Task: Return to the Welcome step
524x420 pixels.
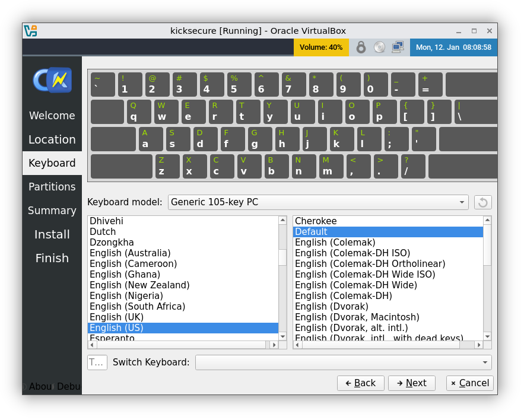Action: pos(52,115)
